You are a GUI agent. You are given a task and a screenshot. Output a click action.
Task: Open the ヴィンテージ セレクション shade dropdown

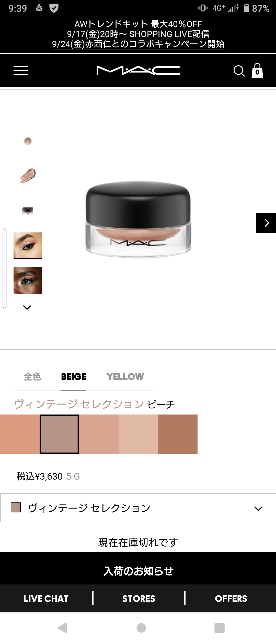(x=138, y=508)
